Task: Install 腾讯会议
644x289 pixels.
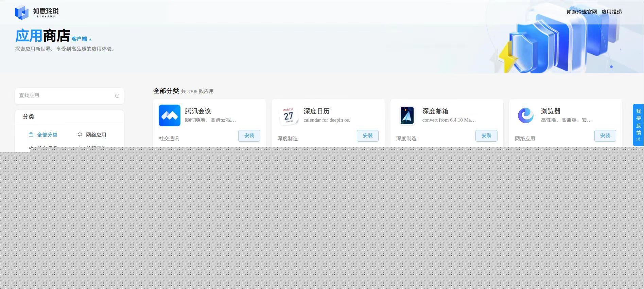Action: pos(249,136)
